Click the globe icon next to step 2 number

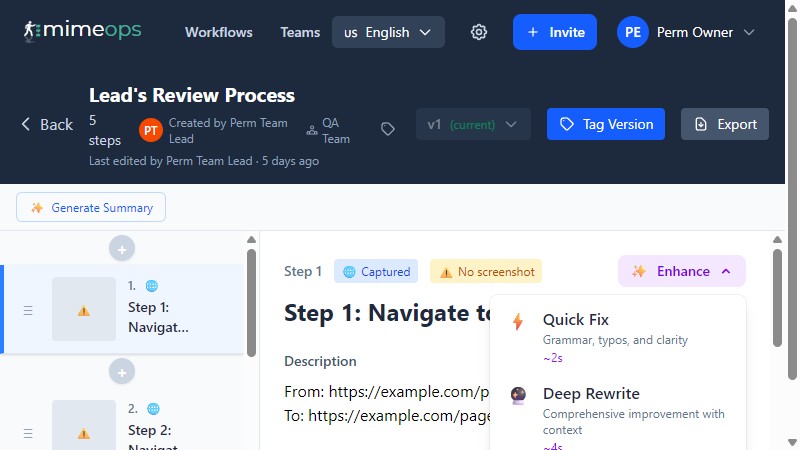(x=153, y=409)
